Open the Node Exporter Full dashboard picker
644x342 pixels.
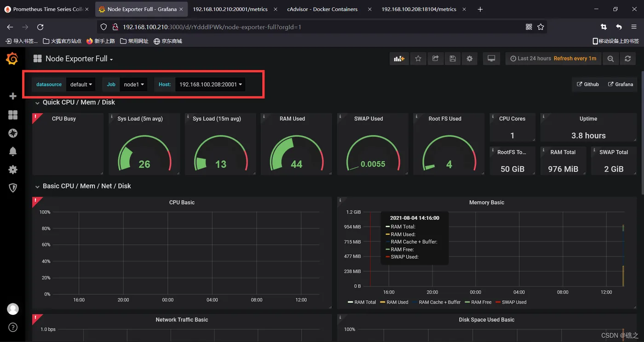tap(79, 59)
